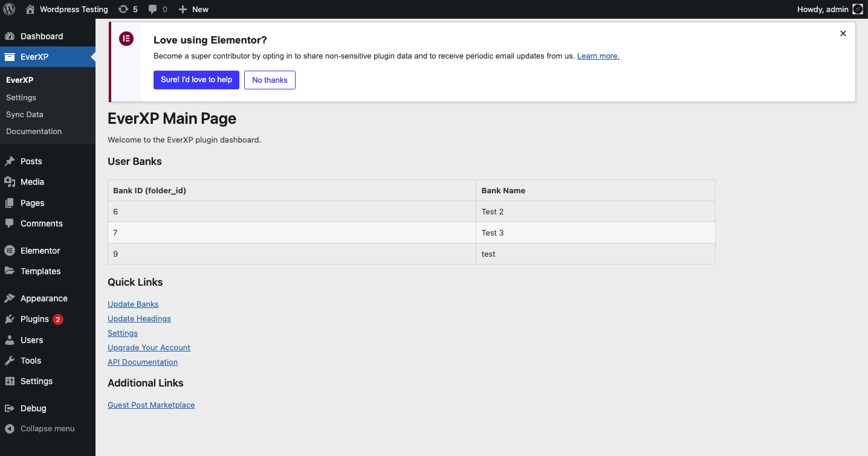This screenshot has width=868, height=456.
Task: Open the Upgrade Your Account link
Action: [149, 347]
